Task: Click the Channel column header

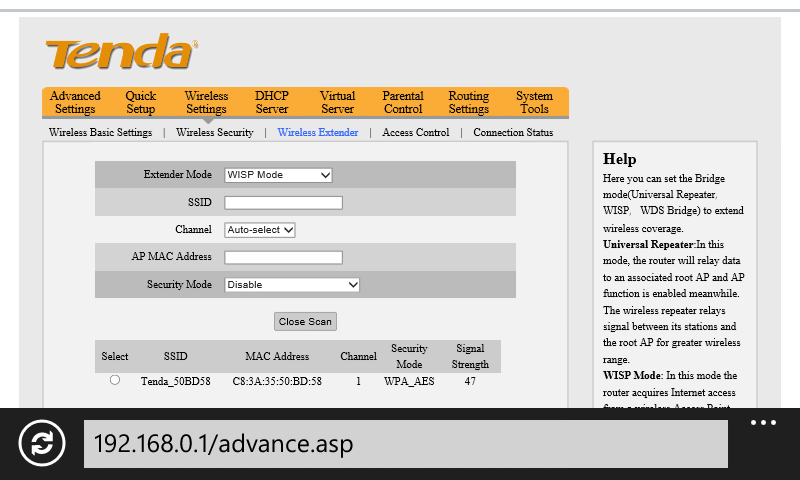Action: (358, 357)
